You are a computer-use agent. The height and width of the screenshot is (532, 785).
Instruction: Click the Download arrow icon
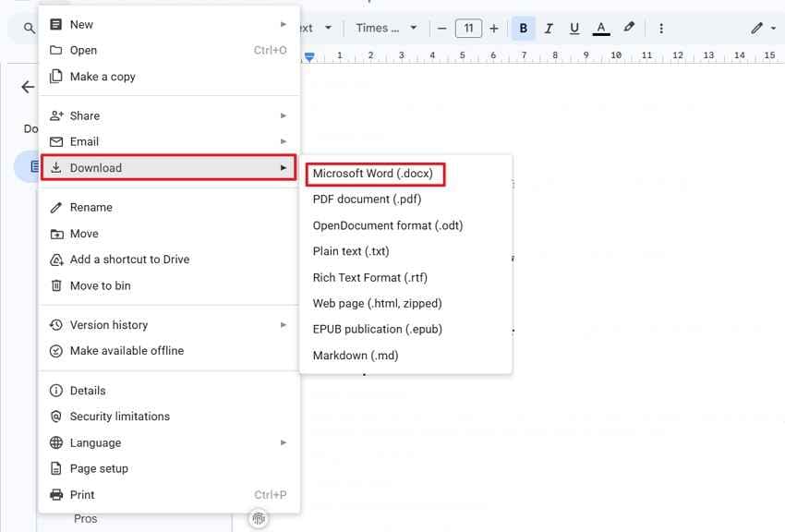click(x=56, y=167)
